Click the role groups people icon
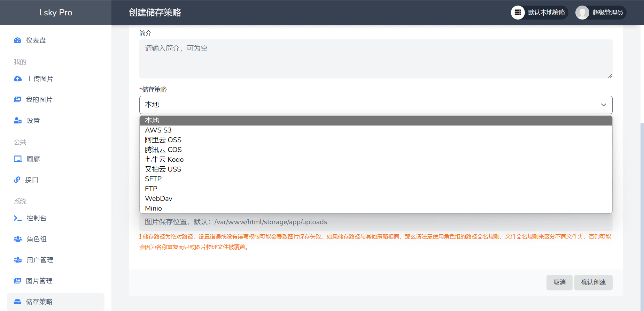The image size is (644, 311). [x=18, y=239]
